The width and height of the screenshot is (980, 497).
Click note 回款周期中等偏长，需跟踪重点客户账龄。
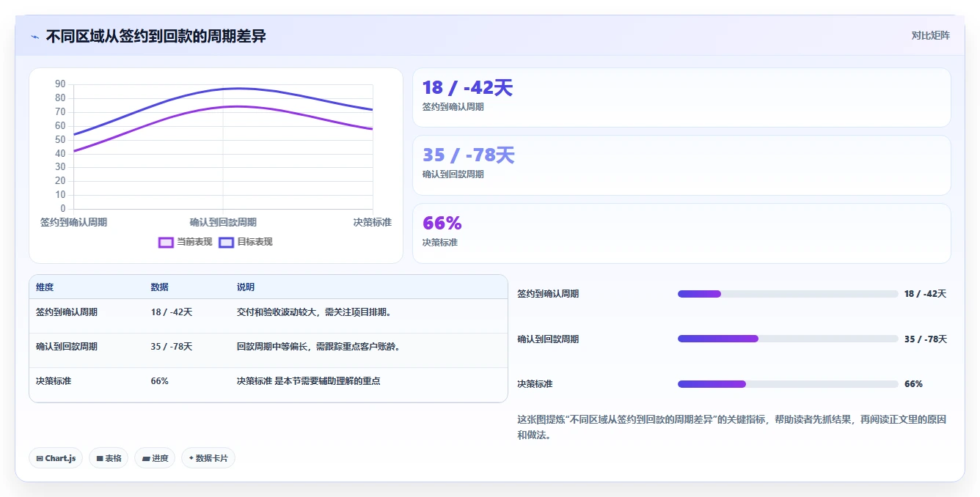click(x=318, y=347)
